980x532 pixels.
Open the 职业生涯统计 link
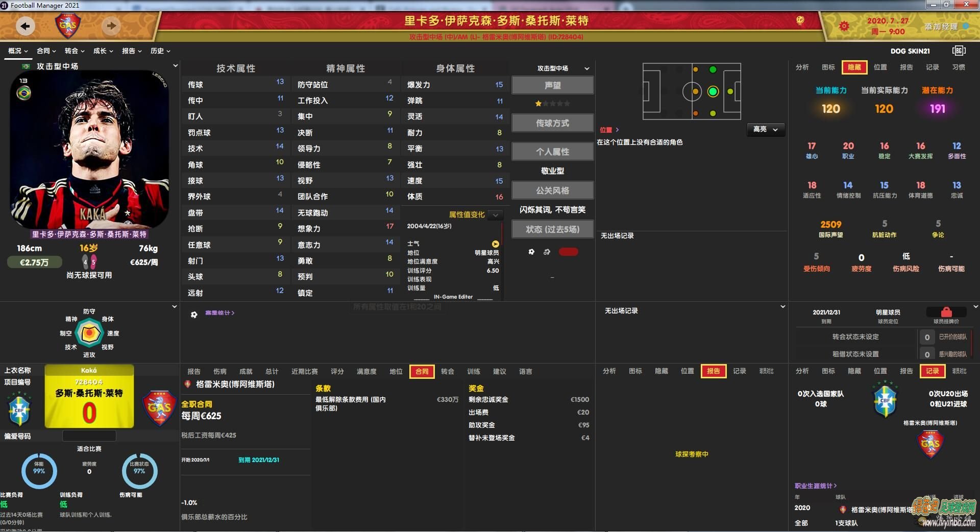816,486
